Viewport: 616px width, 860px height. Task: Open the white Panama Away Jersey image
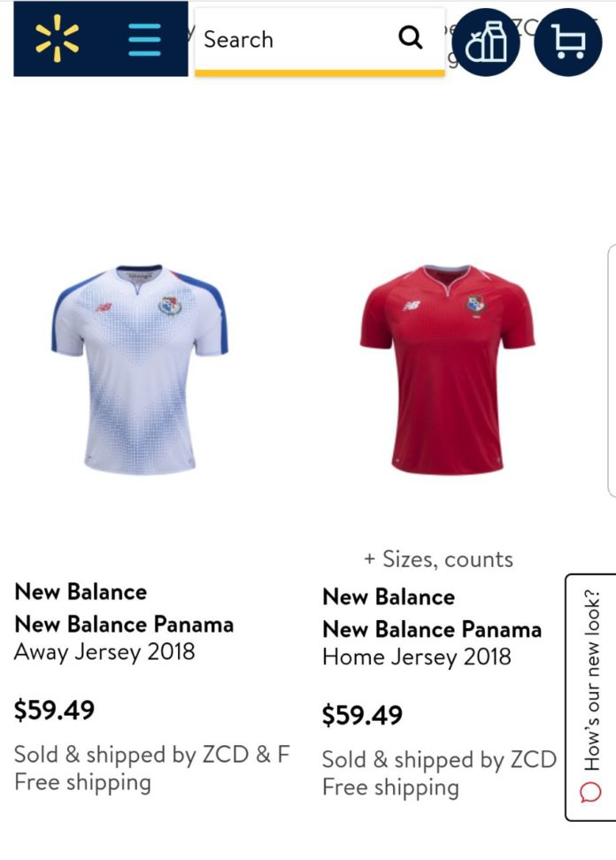point(140,369)
